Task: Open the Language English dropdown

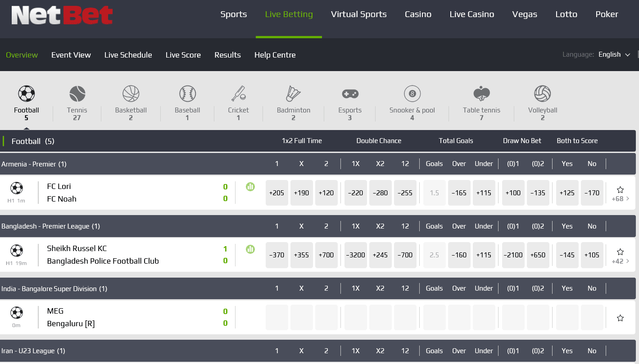Action: pyautogui.click(x=614, y=54)
